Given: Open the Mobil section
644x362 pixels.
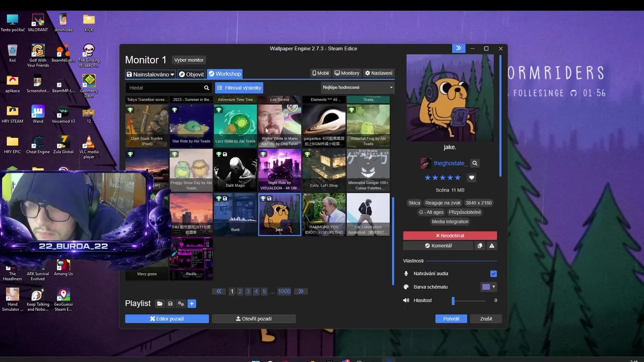Looking at the screenshot, I should click(320, 73).
